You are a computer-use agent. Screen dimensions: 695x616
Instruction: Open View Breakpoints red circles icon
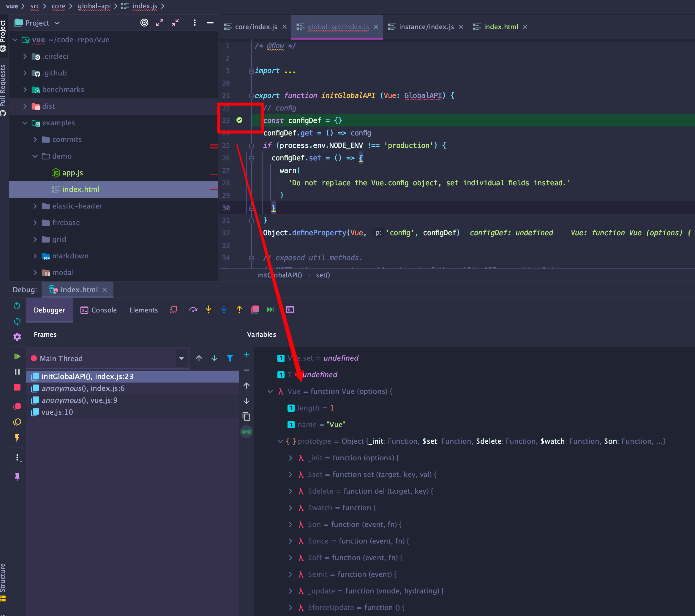point(17,407)
